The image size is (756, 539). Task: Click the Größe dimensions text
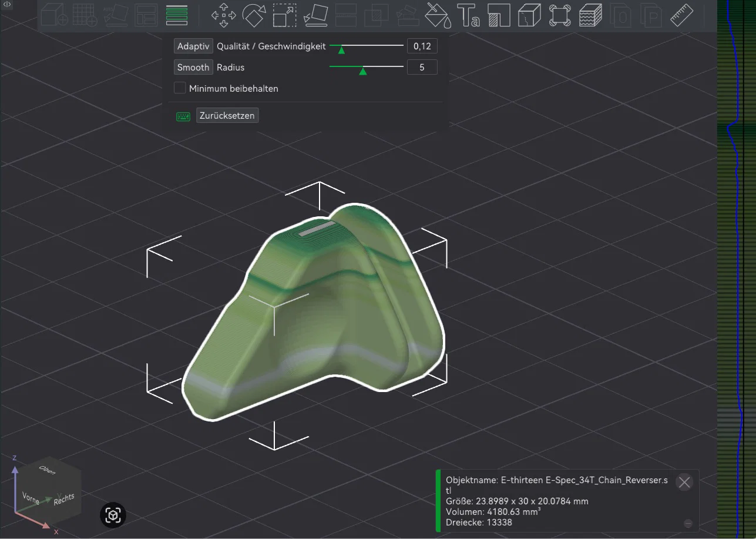click(x=517, y=501)
